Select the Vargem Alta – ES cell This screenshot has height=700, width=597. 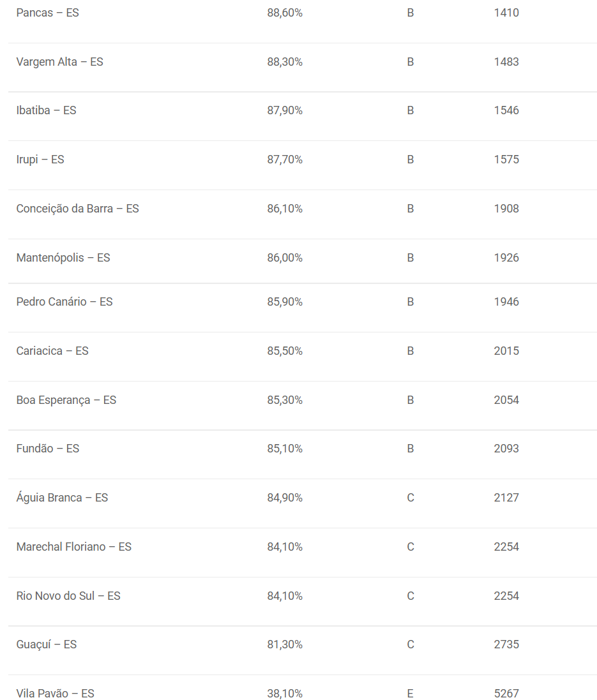point(59,62)
